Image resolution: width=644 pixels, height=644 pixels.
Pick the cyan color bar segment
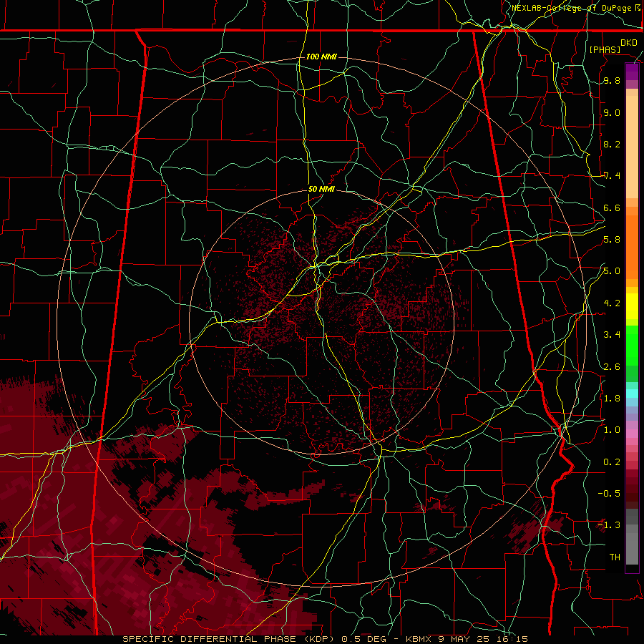[632, 394]
